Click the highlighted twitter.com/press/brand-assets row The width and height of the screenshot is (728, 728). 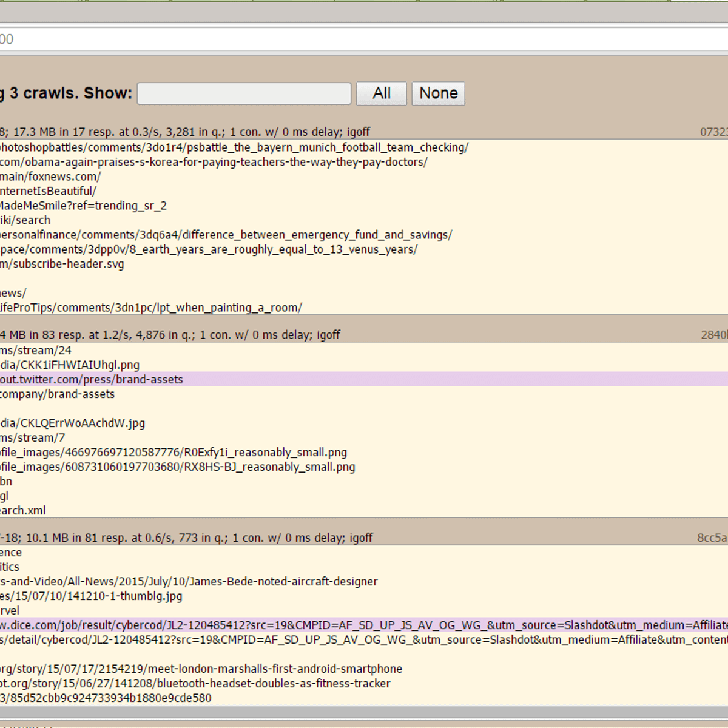click(91, 379)
